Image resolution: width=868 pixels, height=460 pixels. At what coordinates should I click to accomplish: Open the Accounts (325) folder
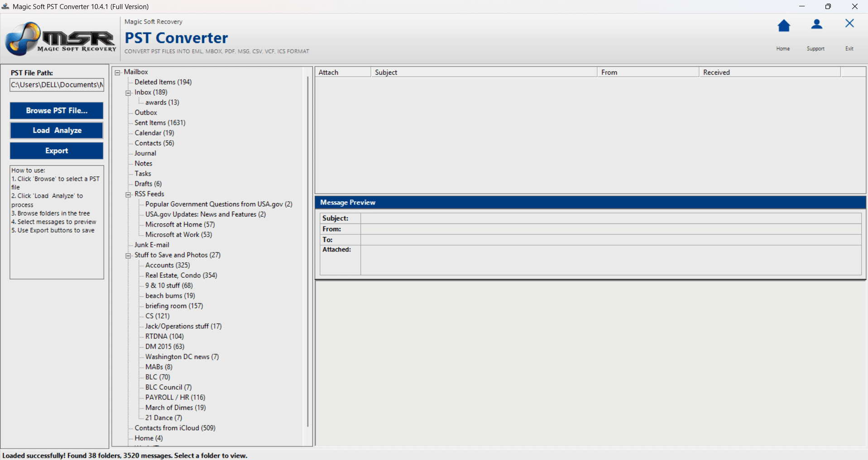click(x=168, y=265)
